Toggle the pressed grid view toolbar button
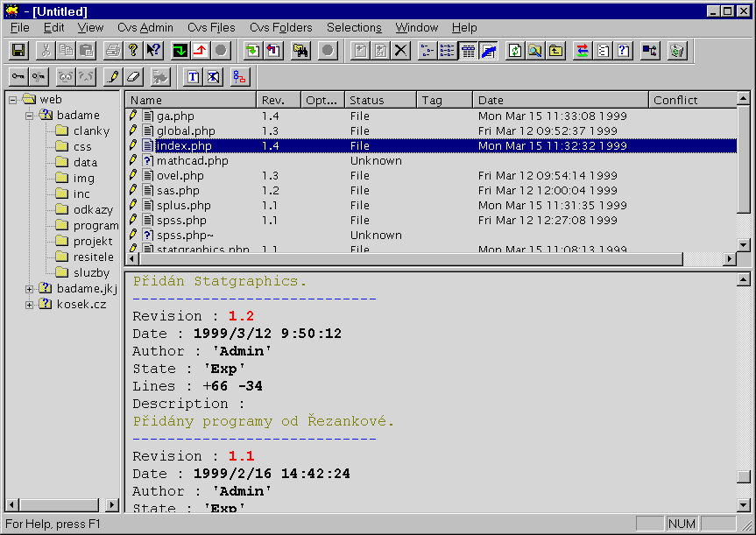 [x=468, y=51]
